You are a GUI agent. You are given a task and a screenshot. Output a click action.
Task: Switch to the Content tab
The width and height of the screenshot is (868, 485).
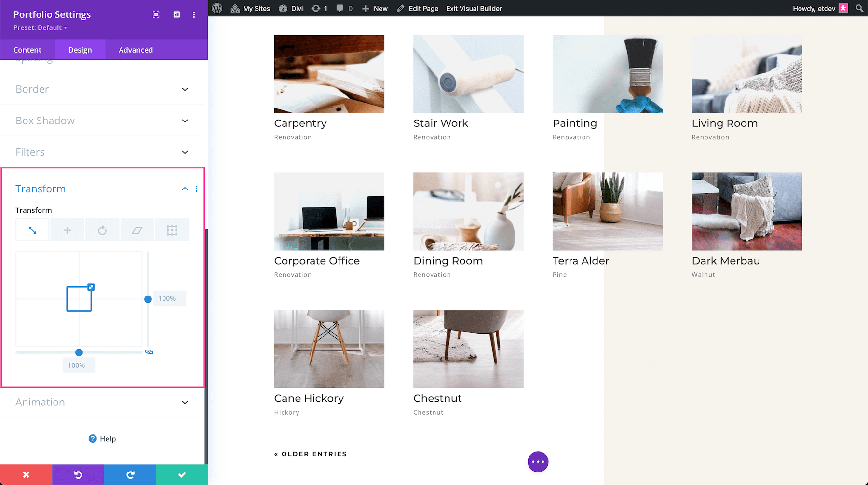point(27,50)
